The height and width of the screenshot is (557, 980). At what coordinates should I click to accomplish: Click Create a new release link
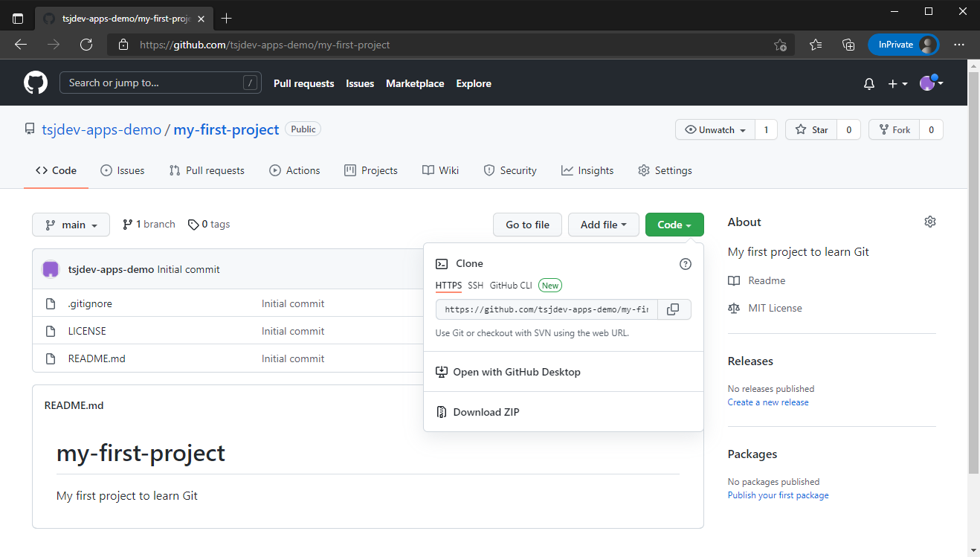click(x=767, y=402)
